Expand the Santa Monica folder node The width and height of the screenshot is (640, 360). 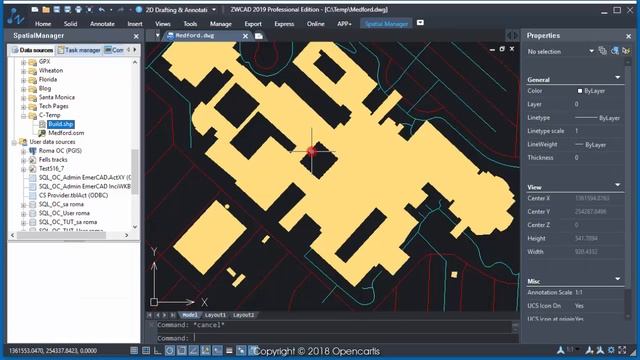pyautogui.click(x=24, y=98)
